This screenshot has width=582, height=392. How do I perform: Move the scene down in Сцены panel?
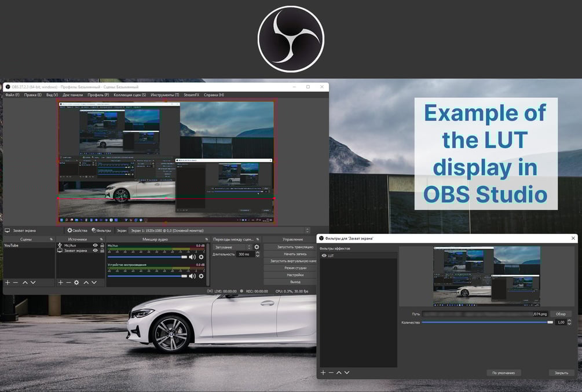pyautogui.click(x=33, y=283)
